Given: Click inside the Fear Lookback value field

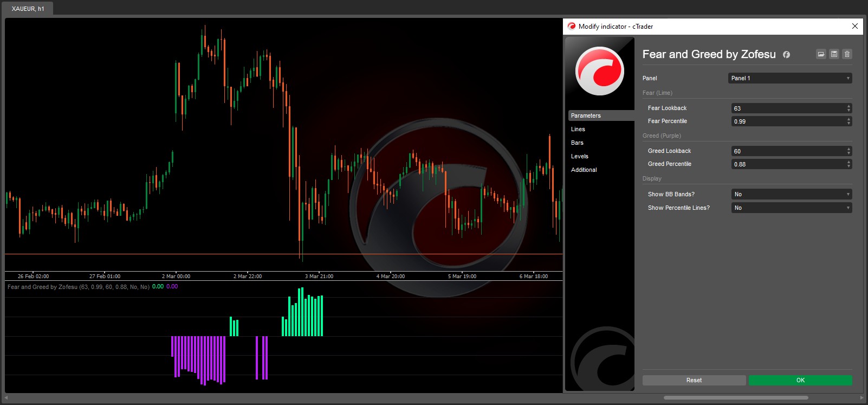Looking at the screenshot, I should click(x=787, y=108).
